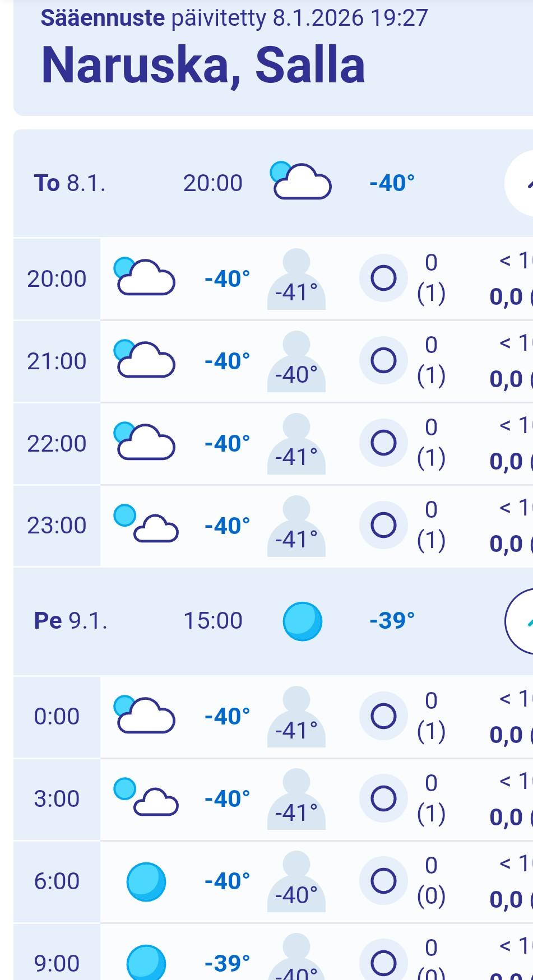
Task: Expand the Pe 9.1. day section
Action: [522, 621]
